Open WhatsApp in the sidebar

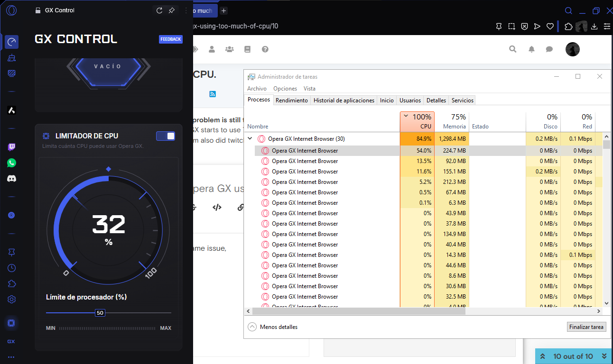(12, 163)
